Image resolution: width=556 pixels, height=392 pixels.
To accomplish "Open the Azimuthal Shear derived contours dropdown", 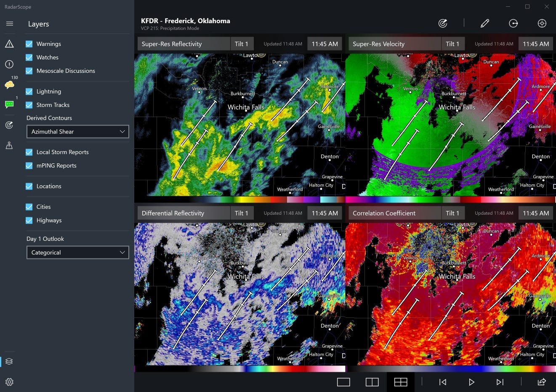I will pyautogui.click(x=77, y=131).
